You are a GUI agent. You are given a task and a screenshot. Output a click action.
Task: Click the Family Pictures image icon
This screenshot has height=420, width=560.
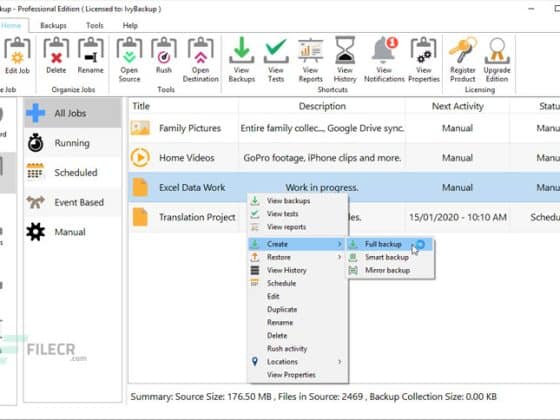click(x=140, y=128)
